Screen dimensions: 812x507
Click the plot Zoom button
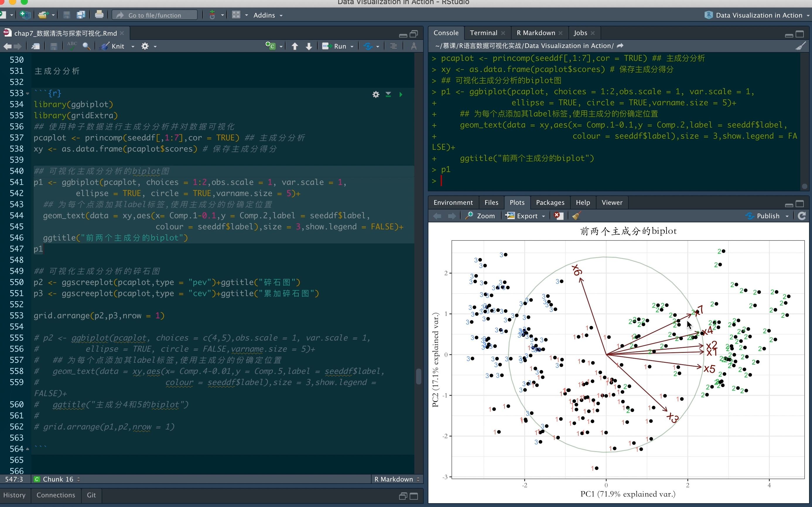click(x=480, y=216)
